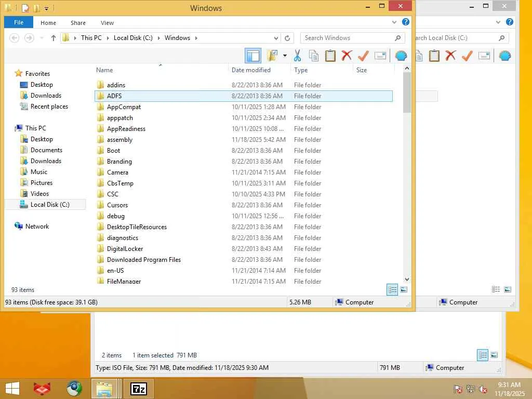
Task: Expand the Windows breadcrumb arrow
Action: pyautogui.click(x=196, y=38)
